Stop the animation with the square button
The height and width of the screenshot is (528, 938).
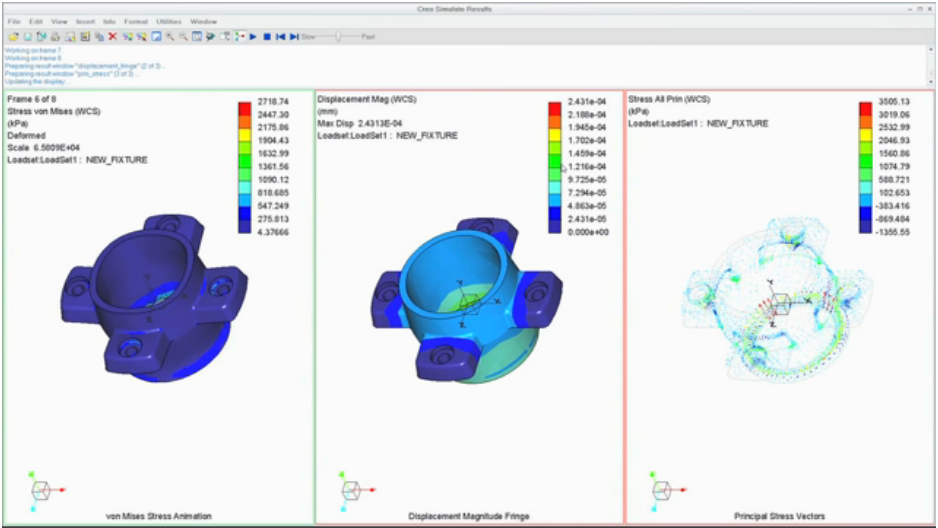267,36
